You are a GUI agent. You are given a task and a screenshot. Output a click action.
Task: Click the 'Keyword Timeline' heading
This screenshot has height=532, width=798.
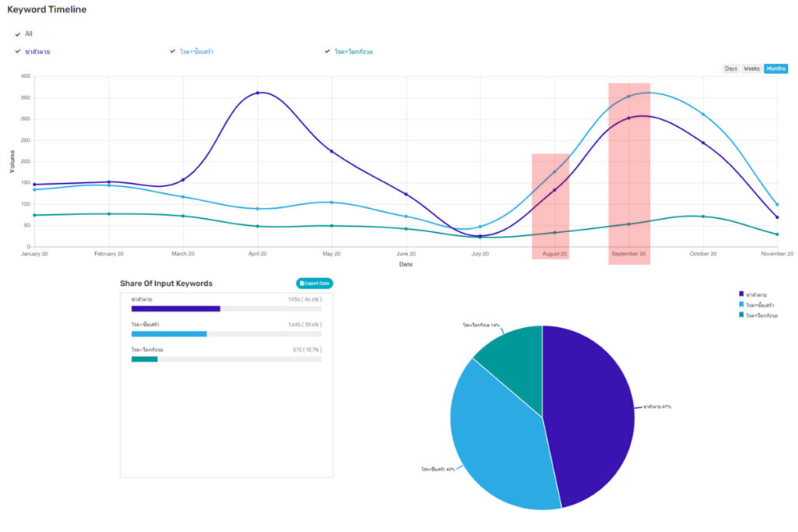47,9
